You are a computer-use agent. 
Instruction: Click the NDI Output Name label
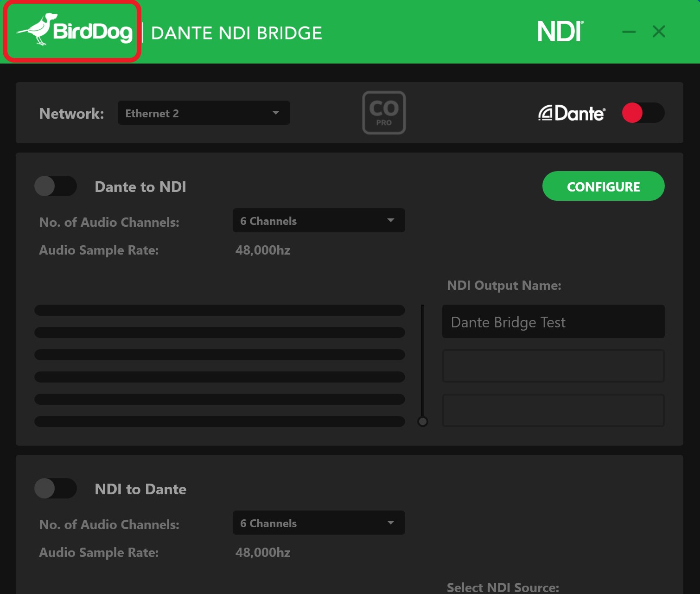[x=504, y=285]
